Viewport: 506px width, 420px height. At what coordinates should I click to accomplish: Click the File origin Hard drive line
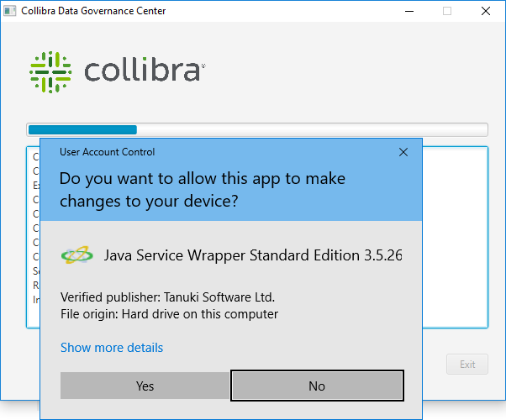[169, 314]
